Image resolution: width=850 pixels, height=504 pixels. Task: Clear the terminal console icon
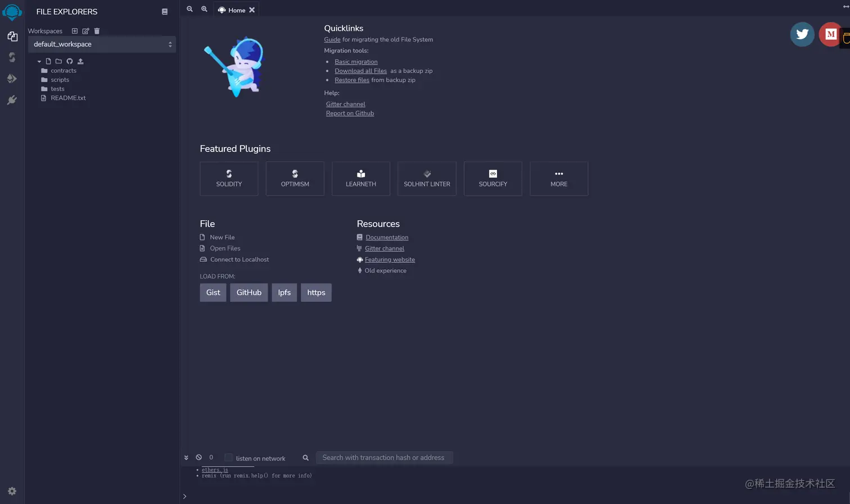pos(198,457)
